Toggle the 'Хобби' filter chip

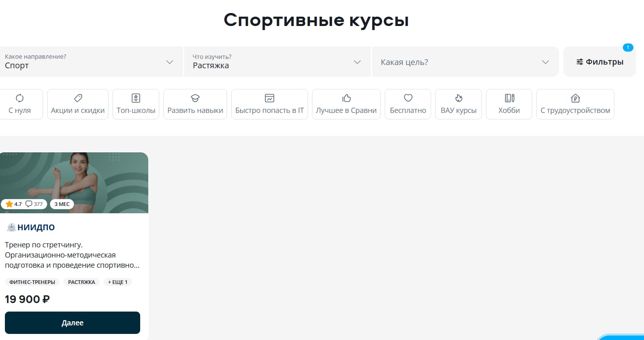pos(509,104)
